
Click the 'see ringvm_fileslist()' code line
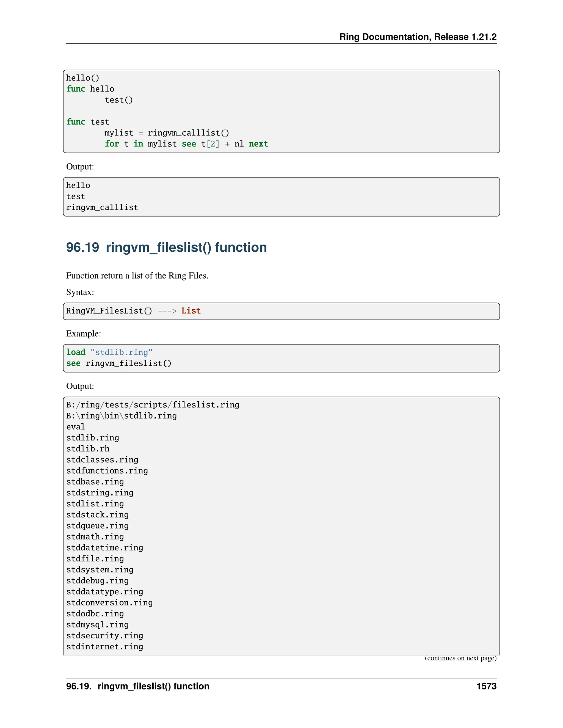click(x=119, y=363)
